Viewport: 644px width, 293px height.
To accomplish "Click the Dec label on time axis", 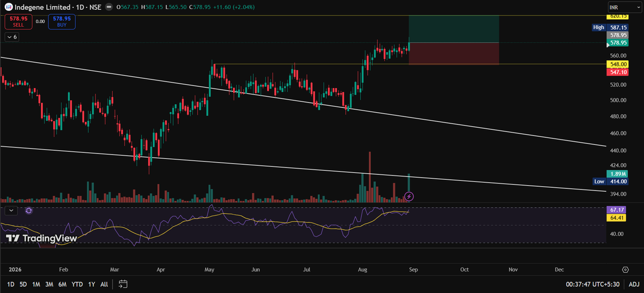I will point(559,269).
